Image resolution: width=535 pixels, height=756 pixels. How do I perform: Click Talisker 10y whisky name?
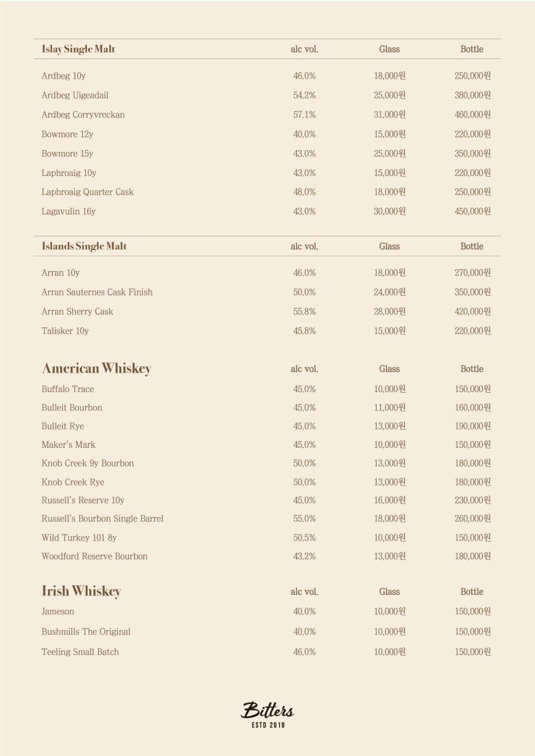(65, 331)
